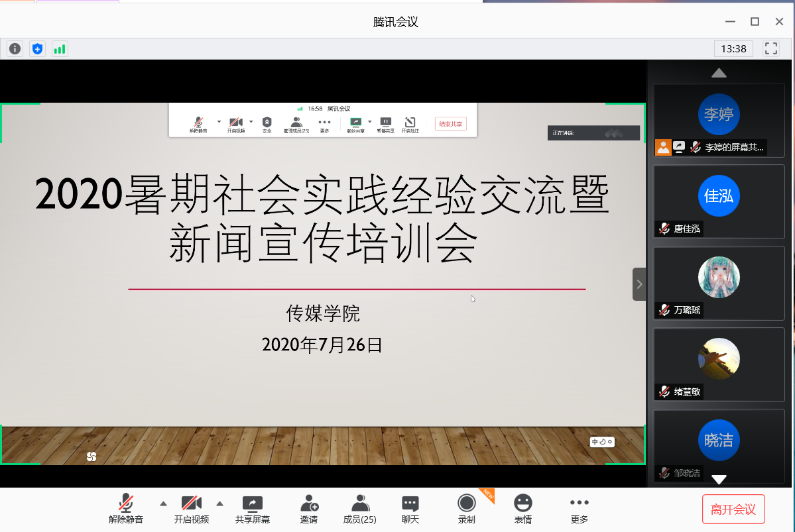Collapse the participant video sidebar chevron

pos(639,284)
